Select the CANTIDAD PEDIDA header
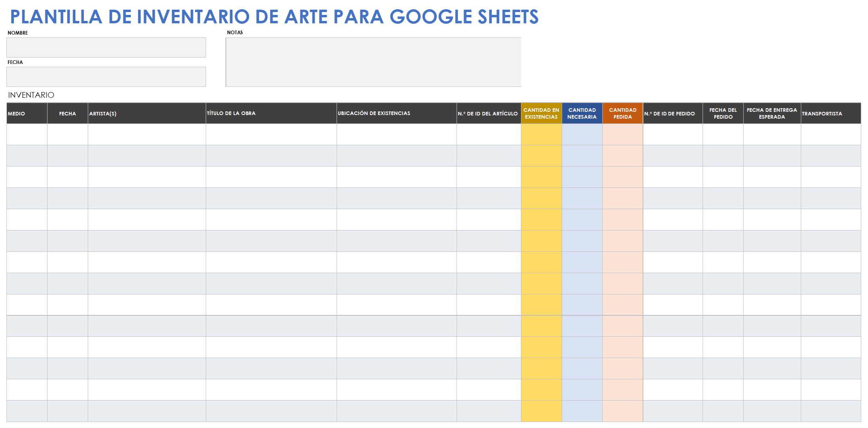This screenshot has height=428, width=868. tap(623, 113)
